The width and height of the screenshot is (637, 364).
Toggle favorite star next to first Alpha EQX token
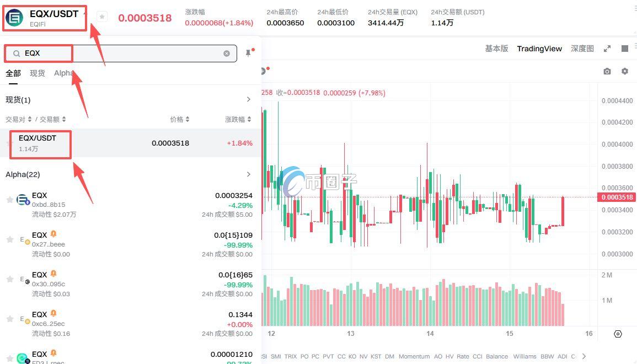9,200
